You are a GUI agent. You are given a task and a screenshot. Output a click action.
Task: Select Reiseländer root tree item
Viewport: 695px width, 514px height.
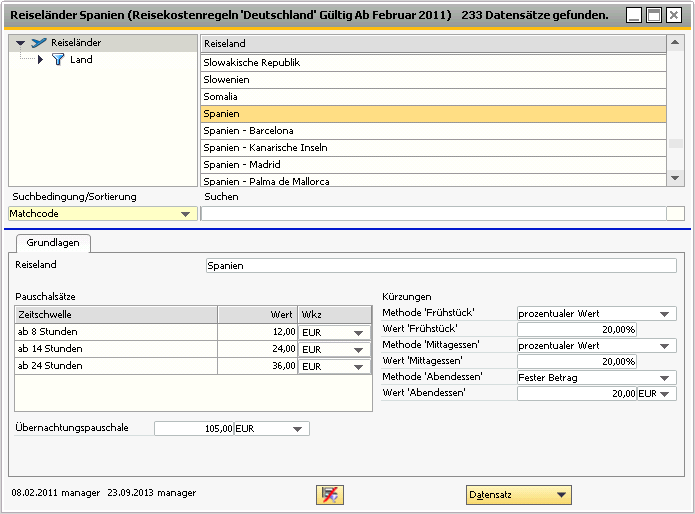tap(75, 43)
